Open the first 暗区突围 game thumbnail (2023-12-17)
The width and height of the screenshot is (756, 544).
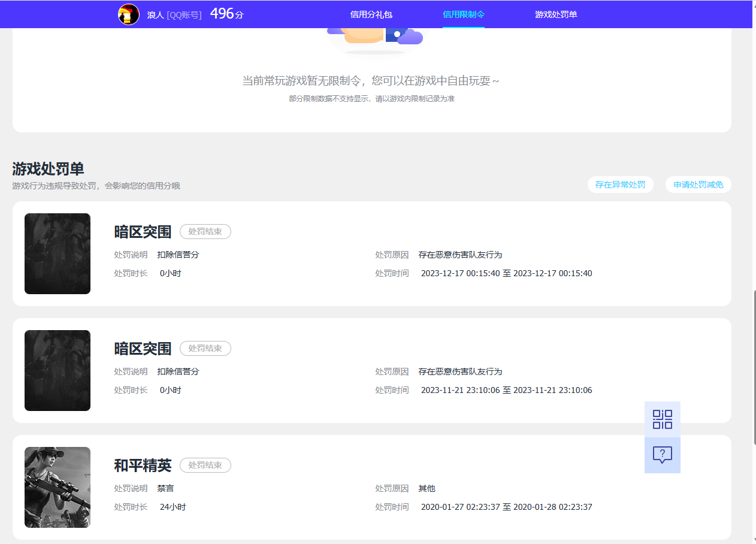(x=58, y=254)
